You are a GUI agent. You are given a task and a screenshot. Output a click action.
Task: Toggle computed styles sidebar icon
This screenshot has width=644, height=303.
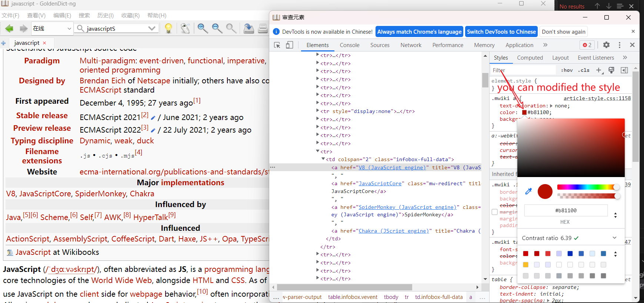[x=624, y=70]
